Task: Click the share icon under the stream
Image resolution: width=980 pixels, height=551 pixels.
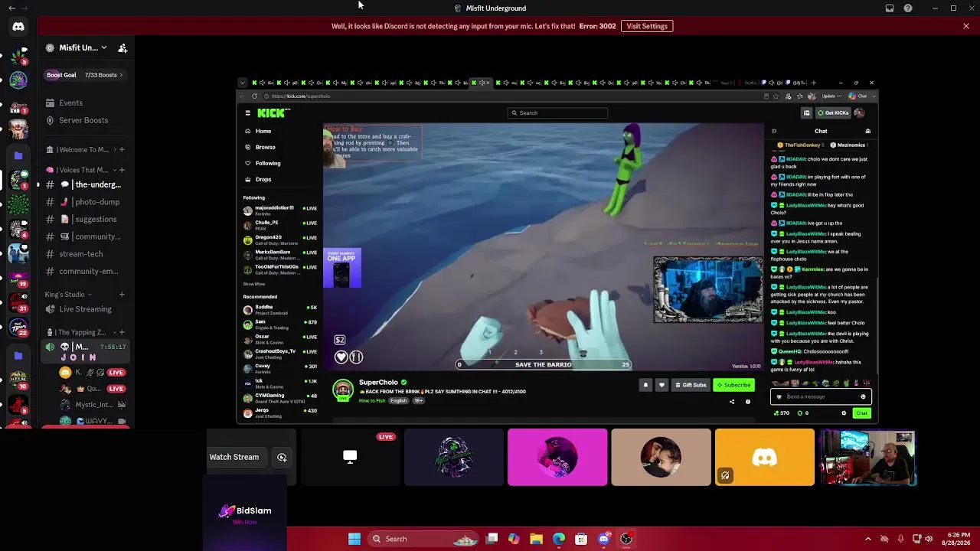Action: (x=731, y=402)
